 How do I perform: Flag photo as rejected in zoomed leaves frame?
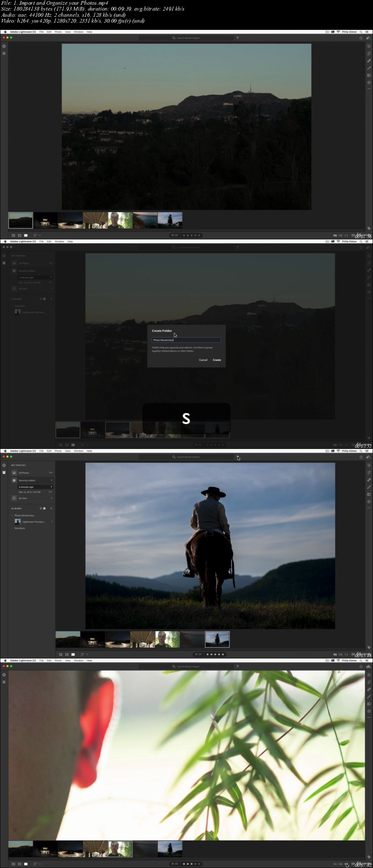(x=177, y=864)
